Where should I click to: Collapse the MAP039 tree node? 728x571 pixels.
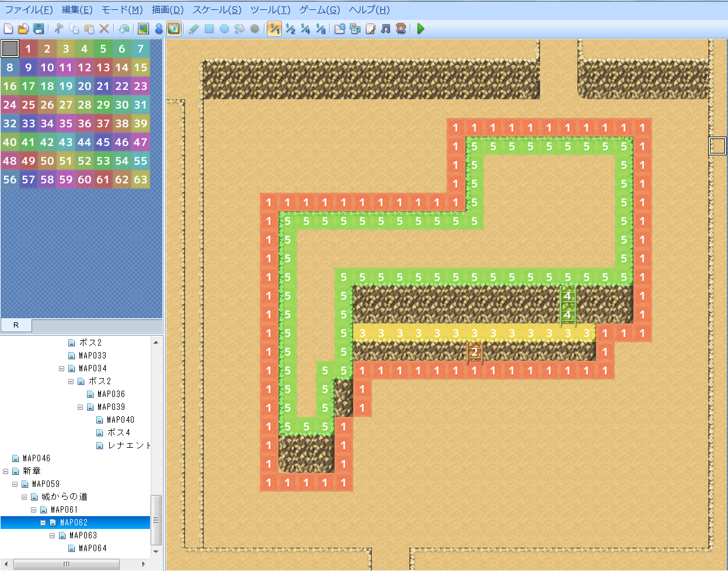click(x=80, y=407)
